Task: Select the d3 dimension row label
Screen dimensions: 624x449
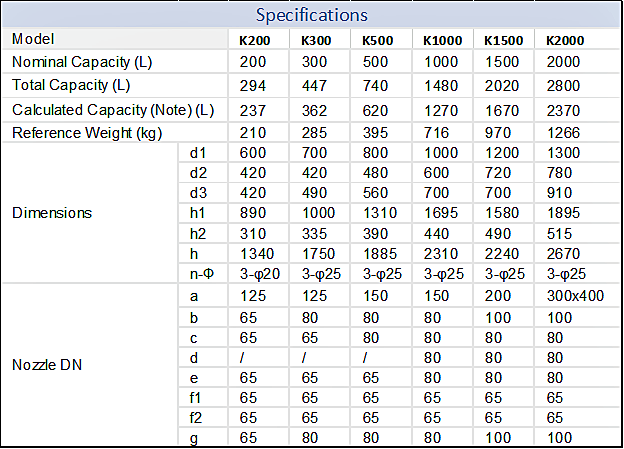Action: coord(198,193)
